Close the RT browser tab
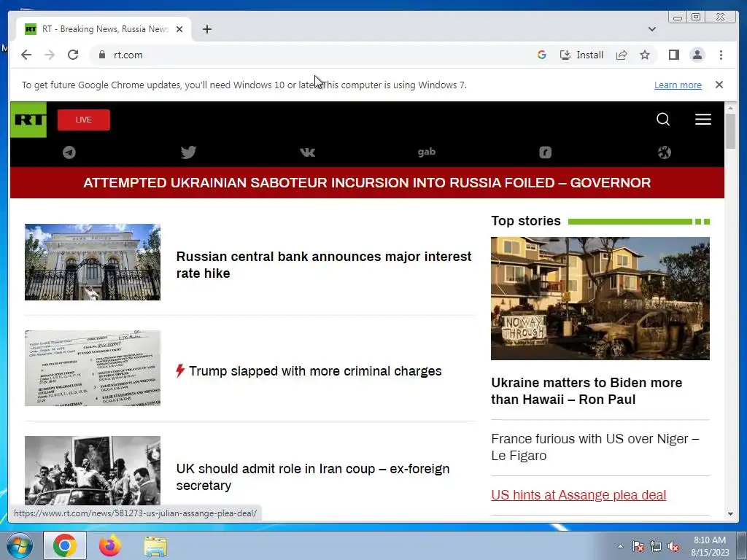Screen dimensions: 747x560 (x=179, y=29)
